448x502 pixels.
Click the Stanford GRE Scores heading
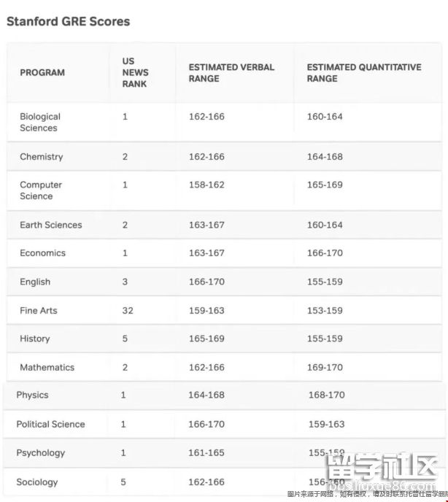[x=68, y=22]
